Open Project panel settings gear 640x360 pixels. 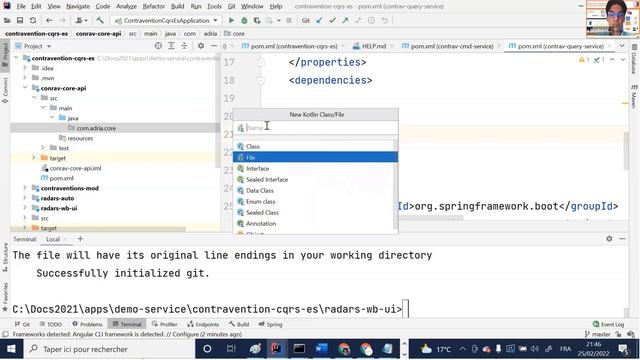[201, 46]
